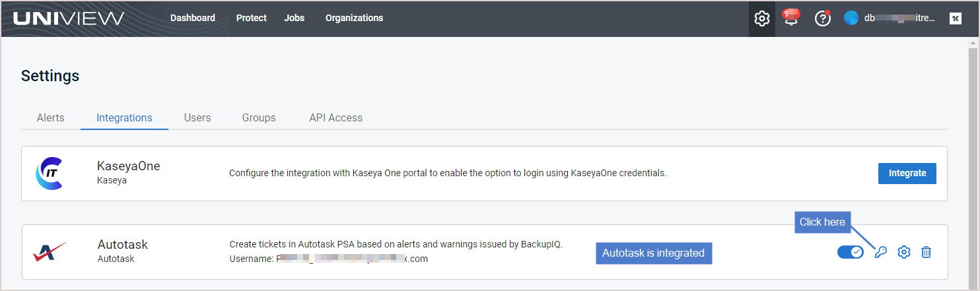Image resolution: width=980 pixels, height=291 pixels.
Task: Click the vertical scrollbar up arrow
Action: [972, 43]
